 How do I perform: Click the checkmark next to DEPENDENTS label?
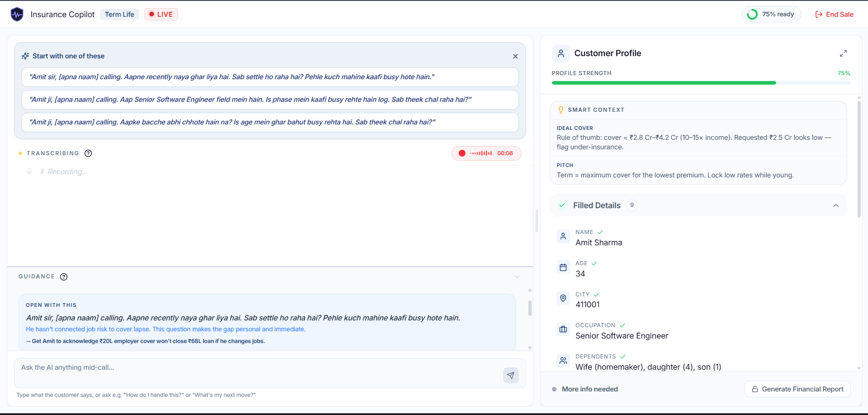point(623,357)
